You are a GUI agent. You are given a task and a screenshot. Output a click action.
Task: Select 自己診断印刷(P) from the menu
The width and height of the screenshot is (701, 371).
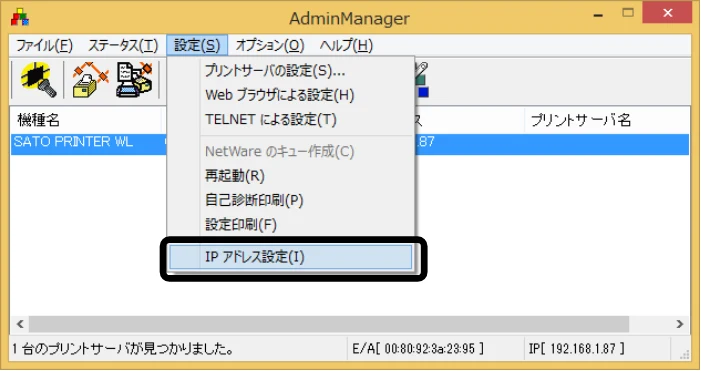coord(291,200)
